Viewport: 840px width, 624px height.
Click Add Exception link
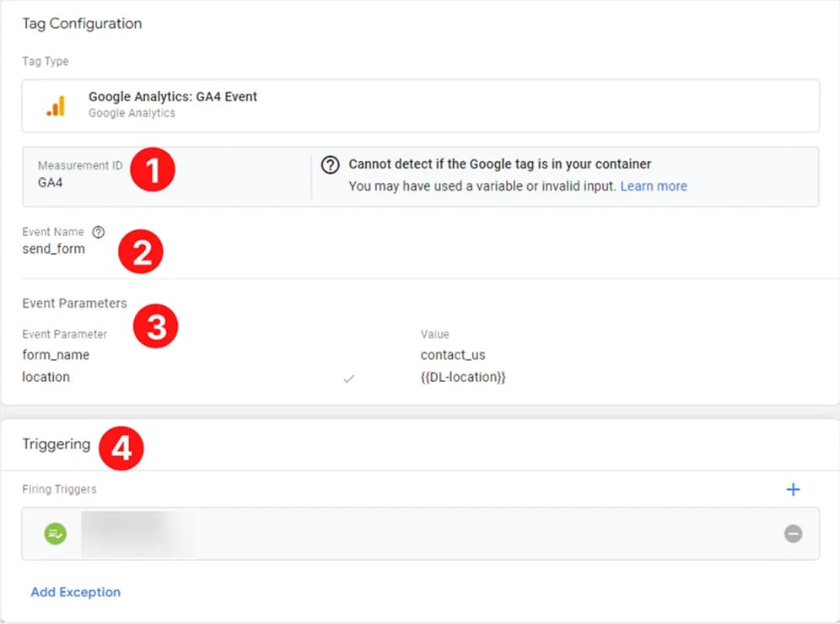(x=76, y=592)
